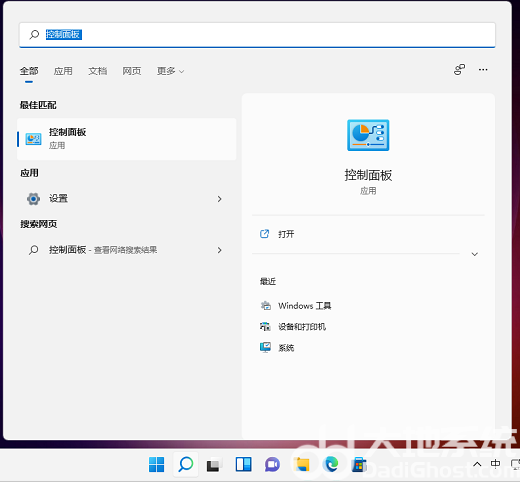The image size is (520, 482).
Task: Open Task View from taskbar
Action: (214, 465)
